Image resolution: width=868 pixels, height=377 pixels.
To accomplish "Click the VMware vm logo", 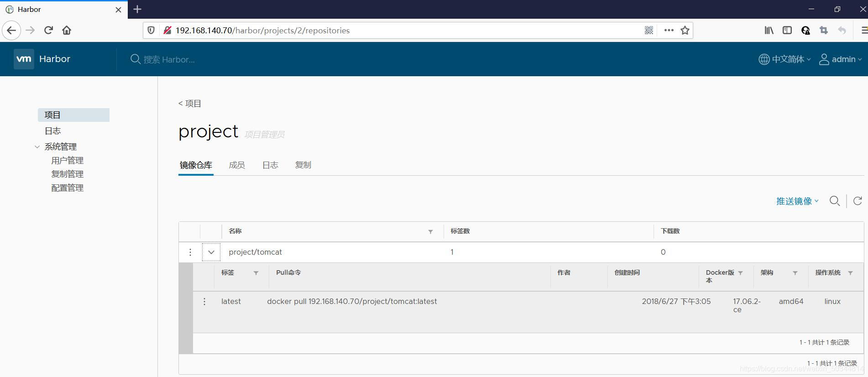I will 24,59.
